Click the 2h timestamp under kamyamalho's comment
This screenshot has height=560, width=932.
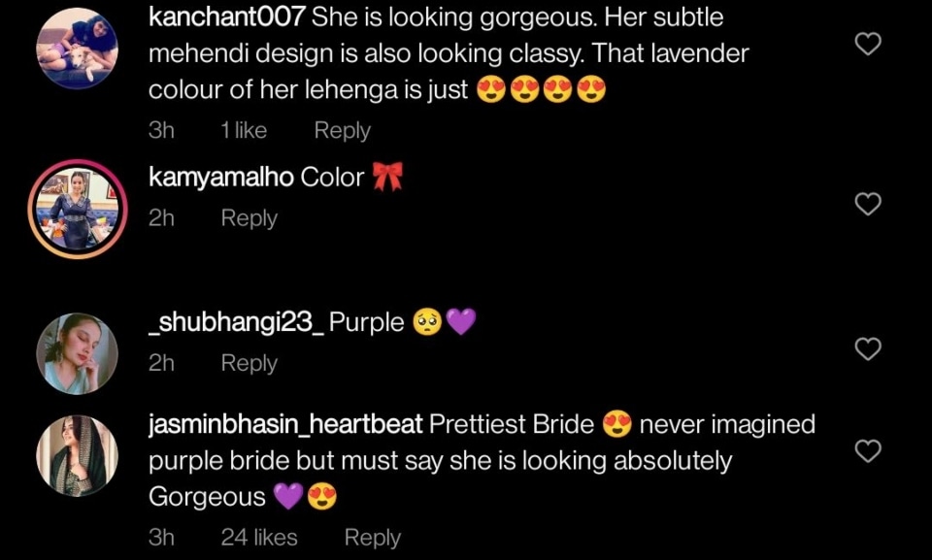(x=162, y=218)
